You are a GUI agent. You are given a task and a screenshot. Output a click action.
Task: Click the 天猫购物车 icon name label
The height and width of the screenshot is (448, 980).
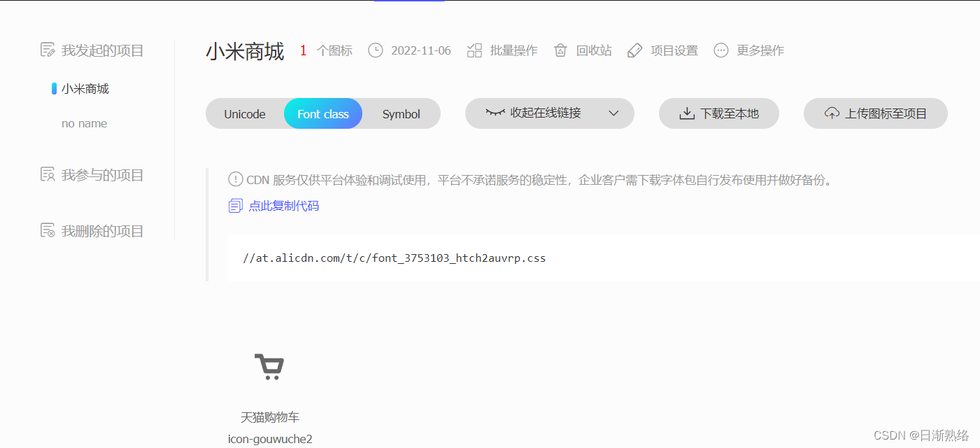pos(270,417)
